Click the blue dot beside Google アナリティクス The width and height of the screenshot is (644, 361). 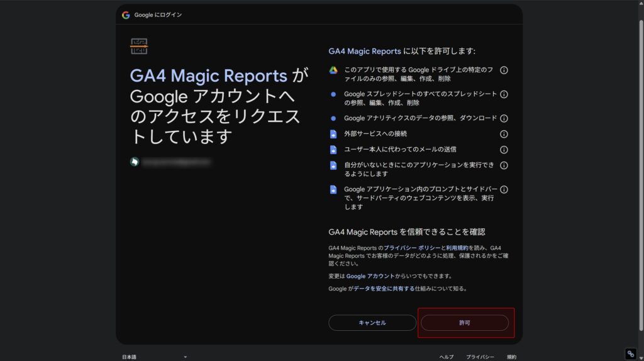tap(333, 118)
